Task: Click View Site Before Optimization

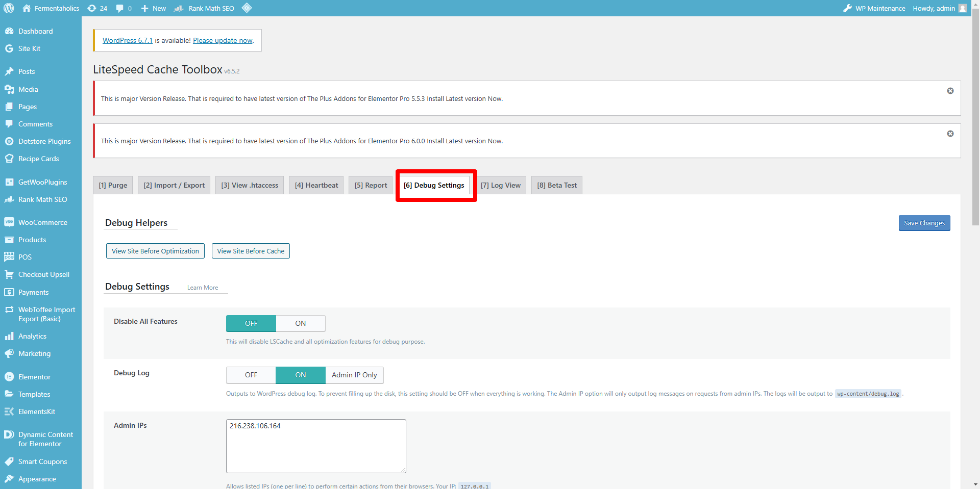Action: [155, 251]
